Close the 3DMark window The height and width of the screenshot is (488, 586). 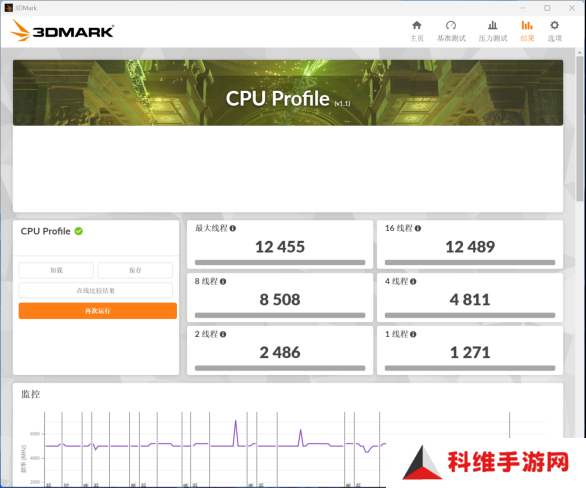tap(572, 8)
